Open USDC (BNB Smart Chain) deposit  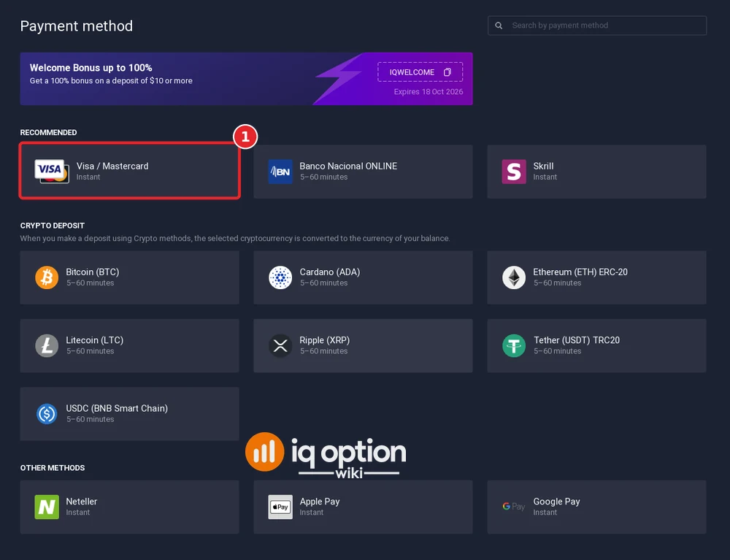(x=129, y=414)
